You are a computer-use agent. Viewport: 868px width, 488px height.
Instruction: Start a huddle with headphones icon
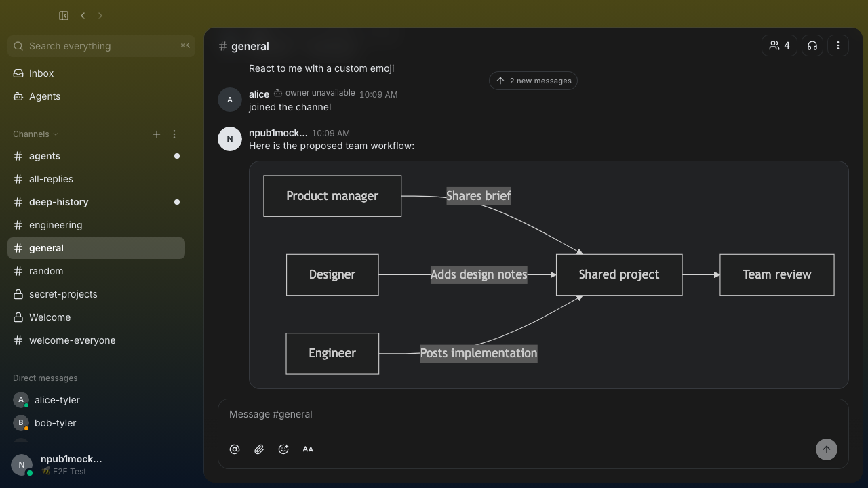coord(812,45)
